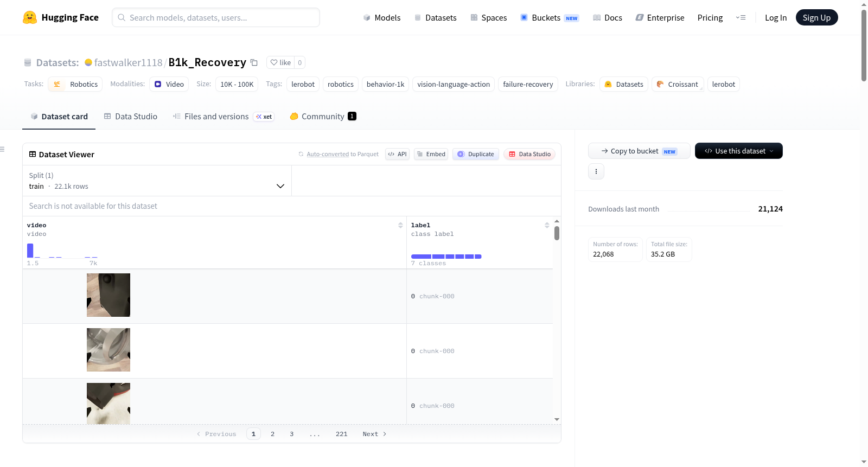The height and width of the screenshot is (467, 868).
Task: Click the Copy to bucket button
Action: [x=639, y=151]
